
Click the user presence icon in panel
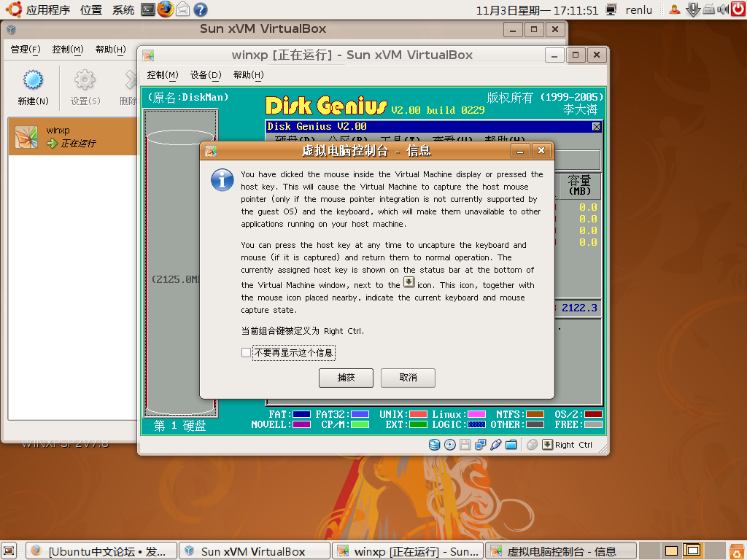[x=675, y=9]
